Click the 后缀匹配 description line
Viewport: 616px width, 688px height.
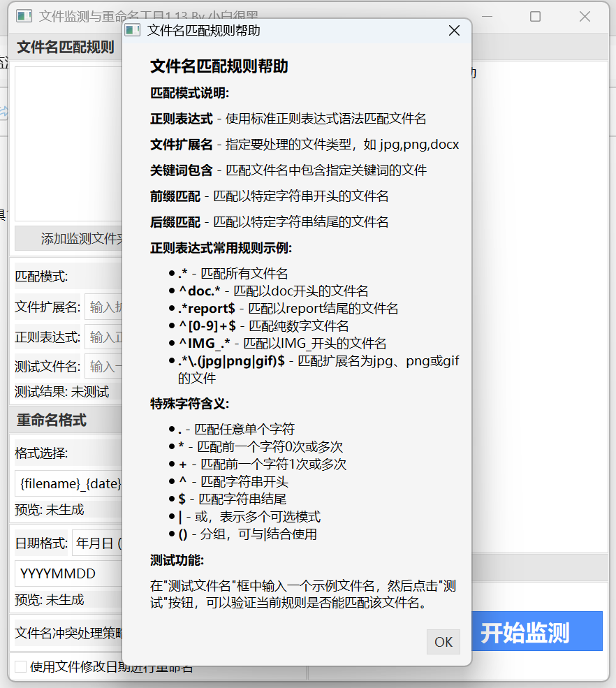(270, 222)
